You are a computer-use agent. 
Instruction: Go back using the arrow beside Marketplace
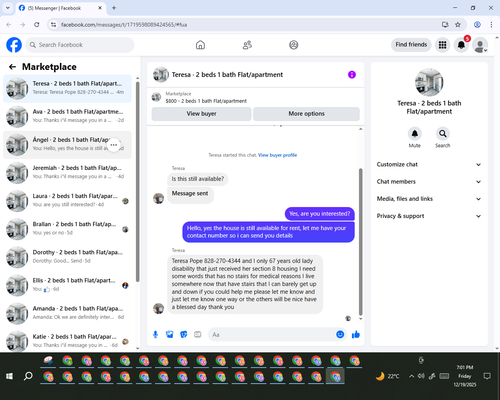coord(12,67)
